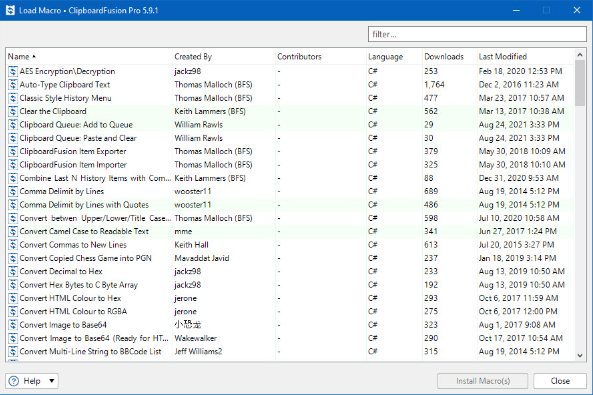Click the date Jan 18, 2019 3:14 PM
Screen dimensions: 593x395
click(x=517, y=258)
